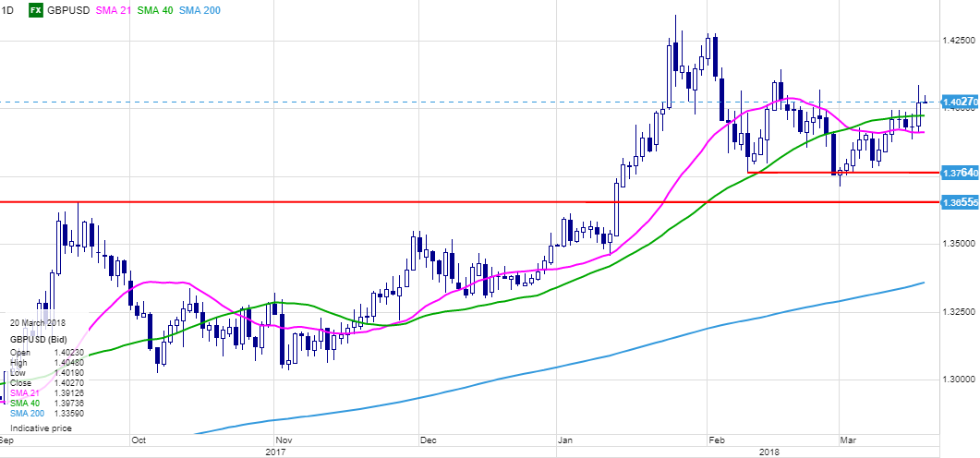Click the Indicative price text
The height and width of the screenshot is (458, 980).
(x=42, y=428)
